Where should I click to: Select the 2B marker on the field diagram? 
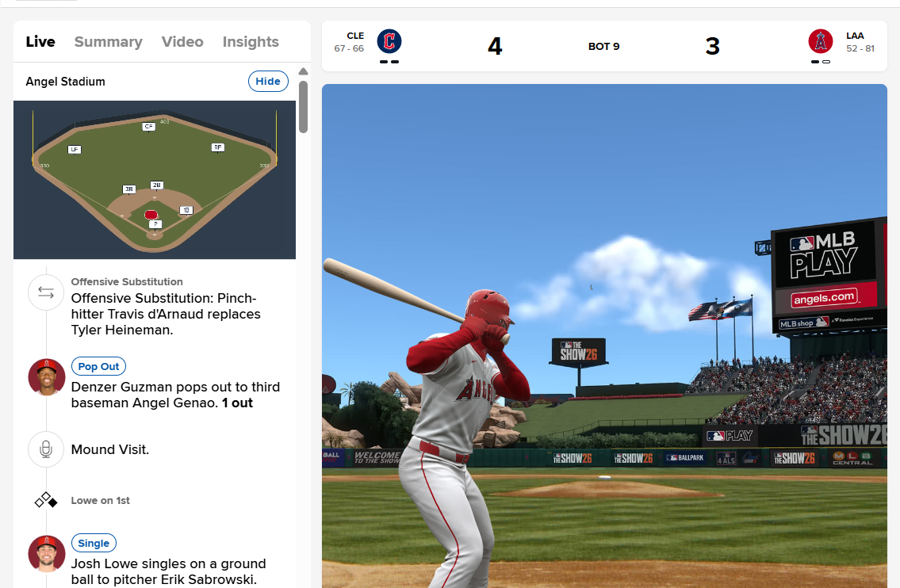157,185
